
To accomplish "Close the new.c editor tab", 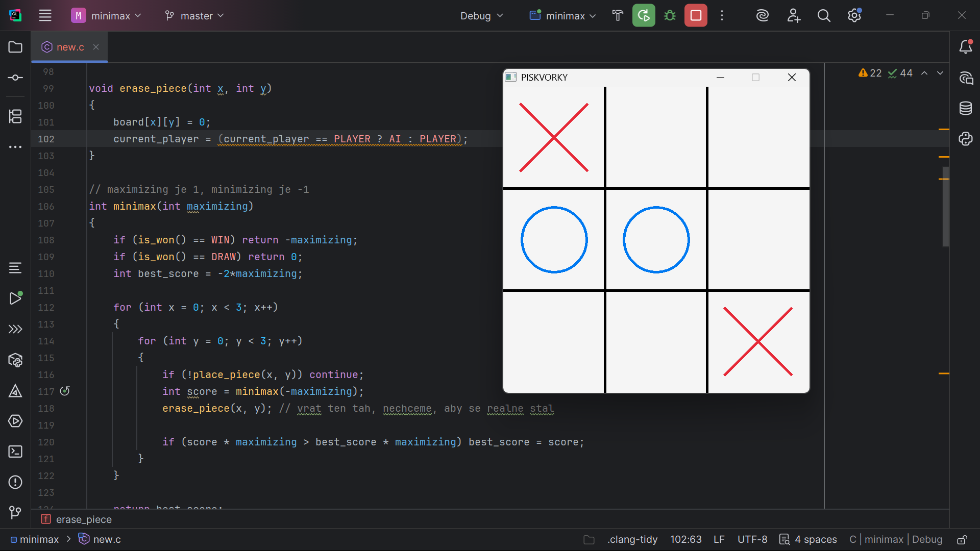I will click(x=96, y=47).
